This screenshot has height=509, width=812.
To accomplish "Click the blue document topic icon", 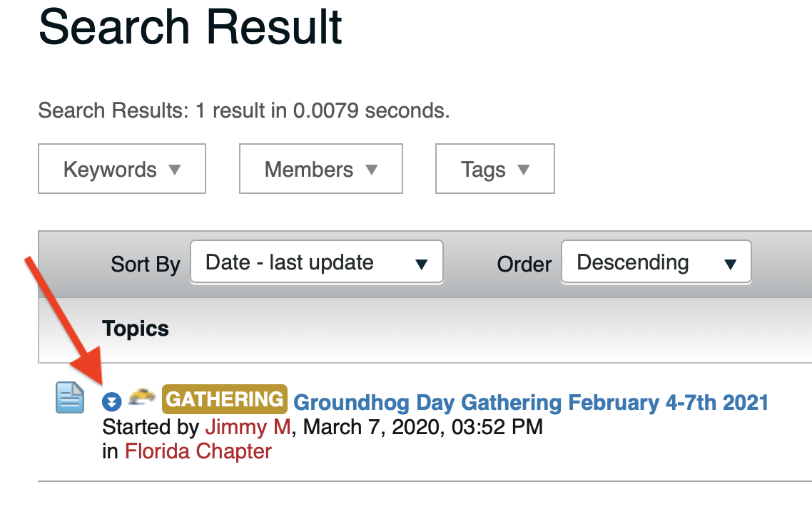I will click(x=70, y=398).
